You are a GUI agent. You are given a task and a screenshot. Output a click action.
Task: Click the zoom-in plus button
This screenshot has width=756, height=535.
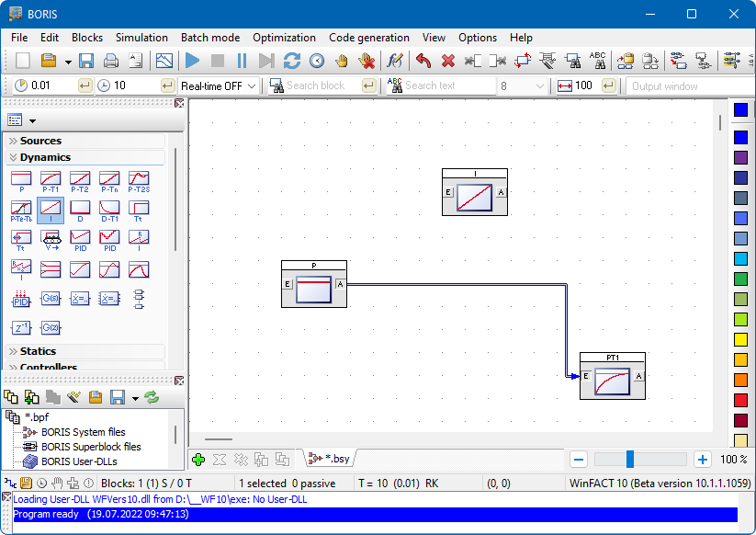pos(703,460)
